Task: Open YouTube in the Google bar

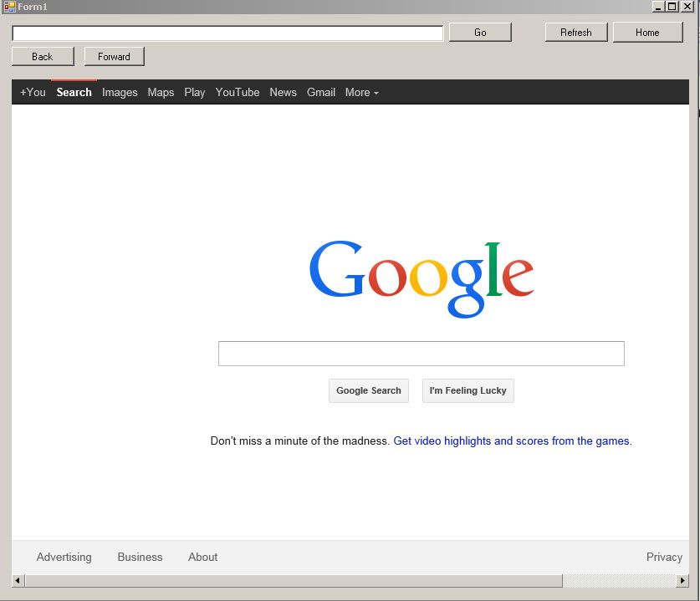Action: coord(238,92)
